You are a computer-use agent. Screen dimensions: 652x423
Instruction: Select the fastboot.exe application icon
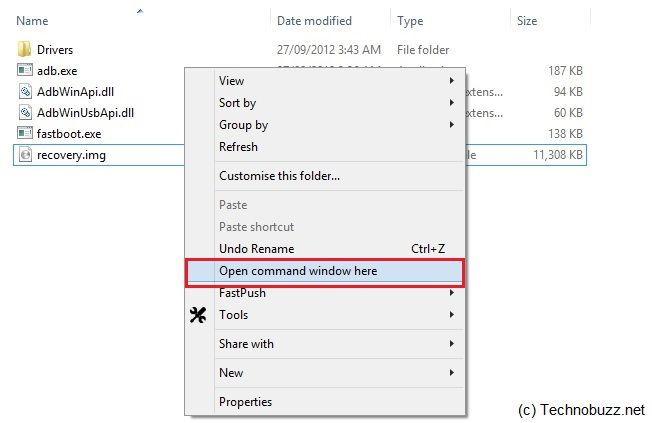pos(25,133)
